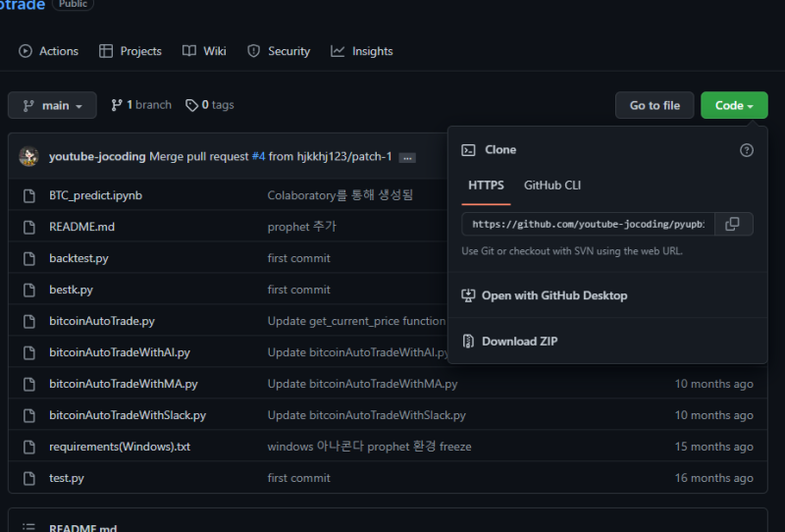Open 'Update bitcoinAutoTradeWithMA.py' commit message

(362, 384)
